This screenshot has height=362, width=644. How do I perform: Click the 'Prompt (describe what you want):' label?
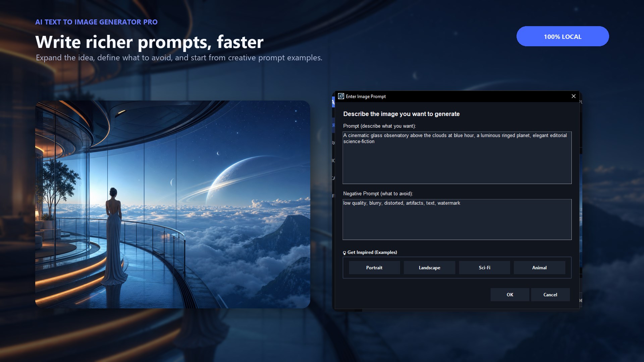(379, 126)
